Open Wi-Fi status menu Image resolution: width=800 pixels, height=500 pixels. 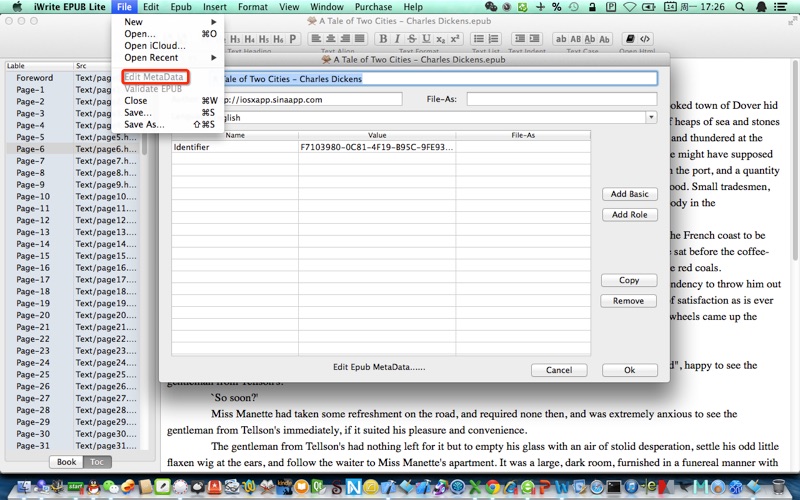pos(630,7)
